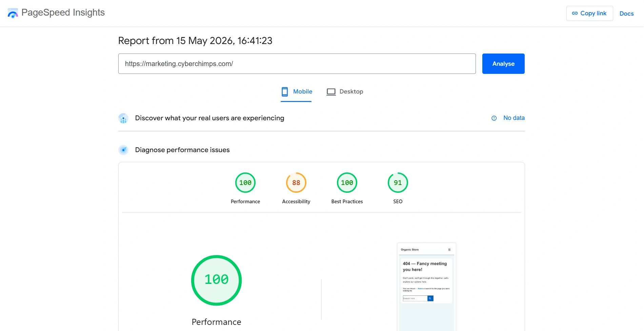Jump to the Accessibility score gauge 88
644x331 pixels.
tap(296, 183)
